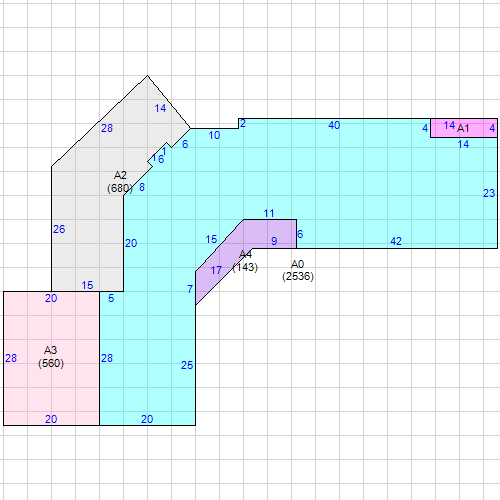The image size is (500, 500).
Task: Select the A3 (560) area label
Action: point(51,357)
